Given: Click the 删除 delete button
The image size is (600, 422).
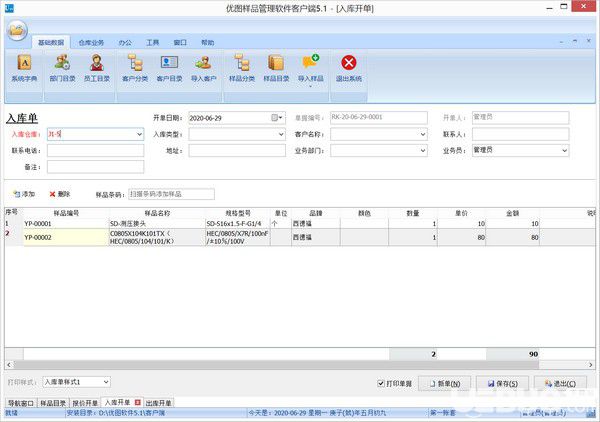Looking at the screenshot, I should 60,194.
